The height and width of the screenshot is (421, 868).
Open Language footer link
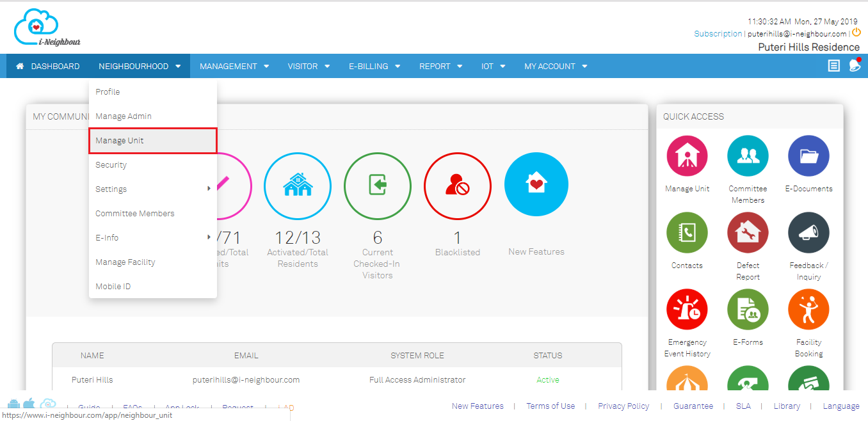pos(841,406)
